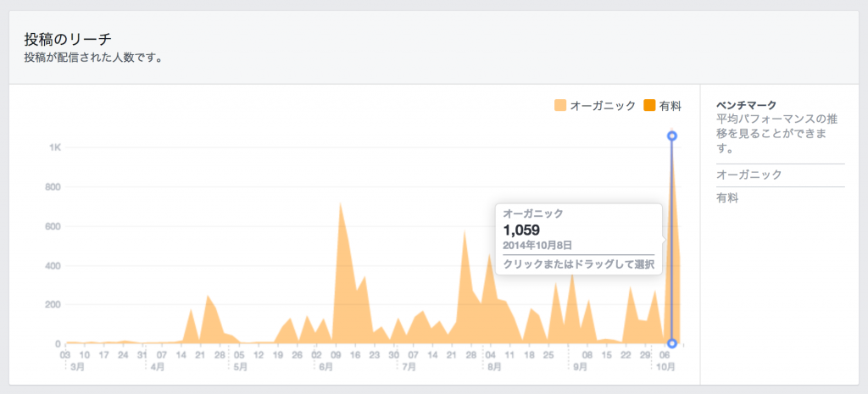Select 有料 under the ベンチマーク section
Image resolution: width=868 pixels, height=394 pixels.
pos(728,197)
